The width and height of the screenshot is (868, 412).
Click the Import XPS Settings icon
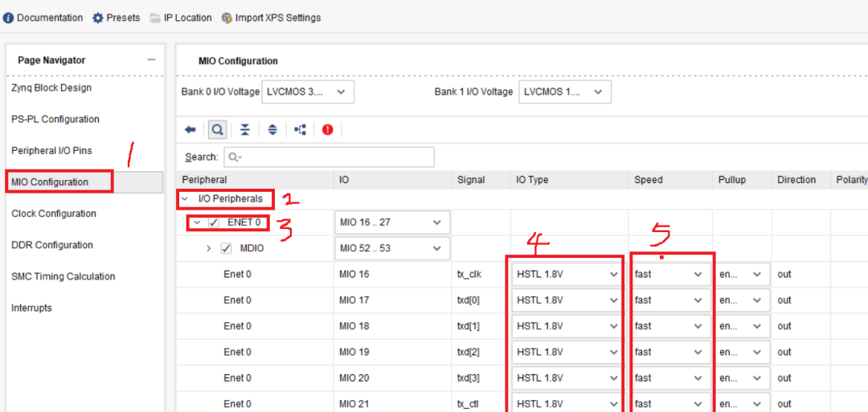227,18
